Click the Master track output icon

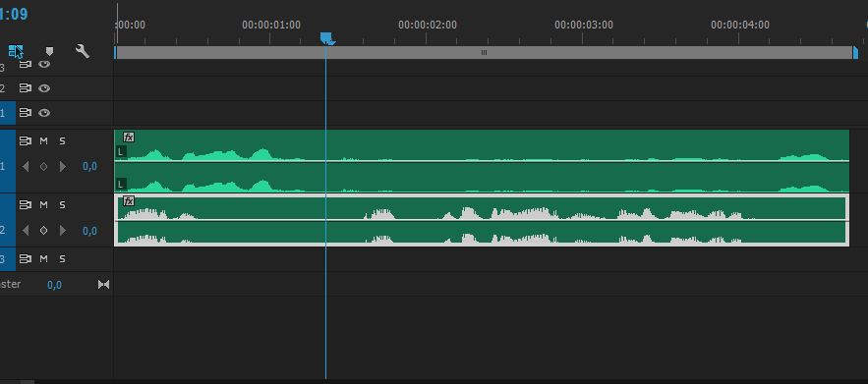tap(103, 285)
